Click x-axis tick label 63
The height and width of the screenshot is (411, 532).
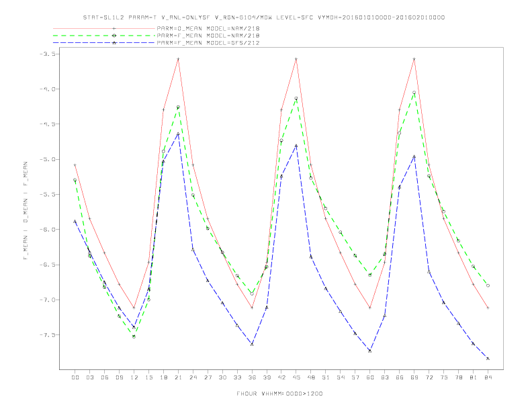(x=385, y=377)
